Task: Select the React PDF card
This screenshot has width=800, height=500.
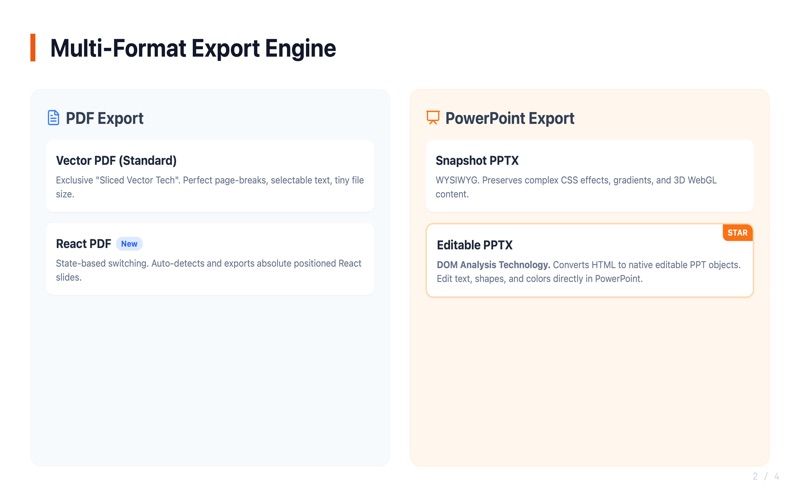Action: coord(210,259)
